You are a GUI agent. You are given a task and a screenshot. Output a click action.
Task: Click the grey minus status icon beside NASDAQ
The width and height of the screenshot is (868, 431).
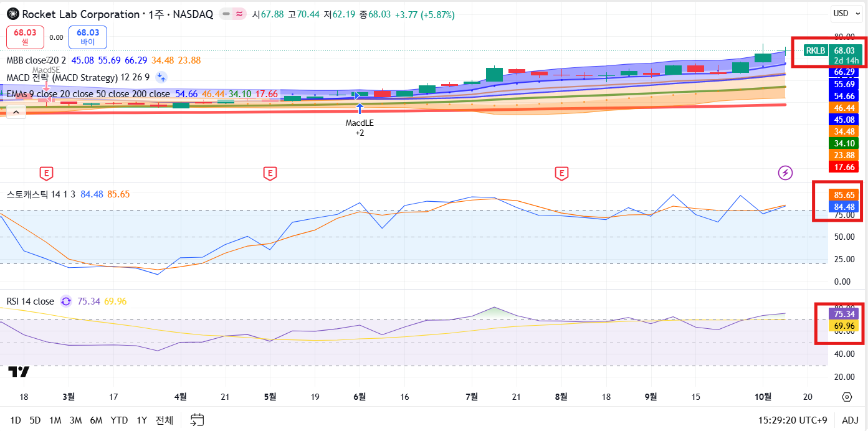[x=226, y=14]
